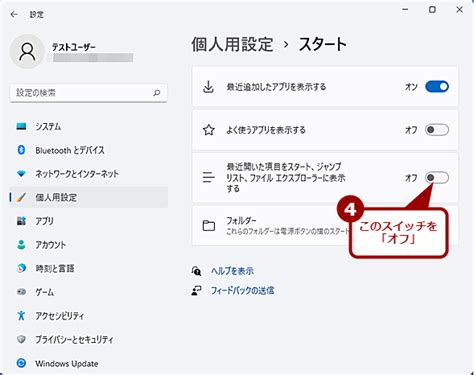This screenshot has width=474, height=375.
Task: Go to ゲーム settings
Action: (x=89, y=292)
